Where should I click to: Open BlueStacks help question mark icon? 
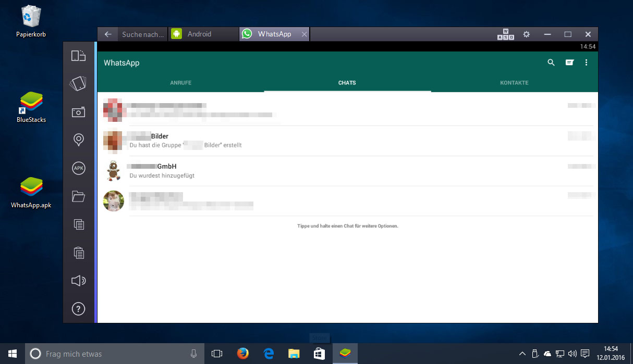pyautogui.click(x=78, y=309)
